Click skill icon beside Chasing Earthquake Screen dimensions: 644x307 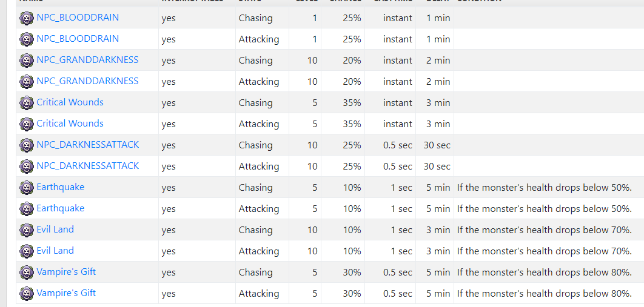(27, 187)
